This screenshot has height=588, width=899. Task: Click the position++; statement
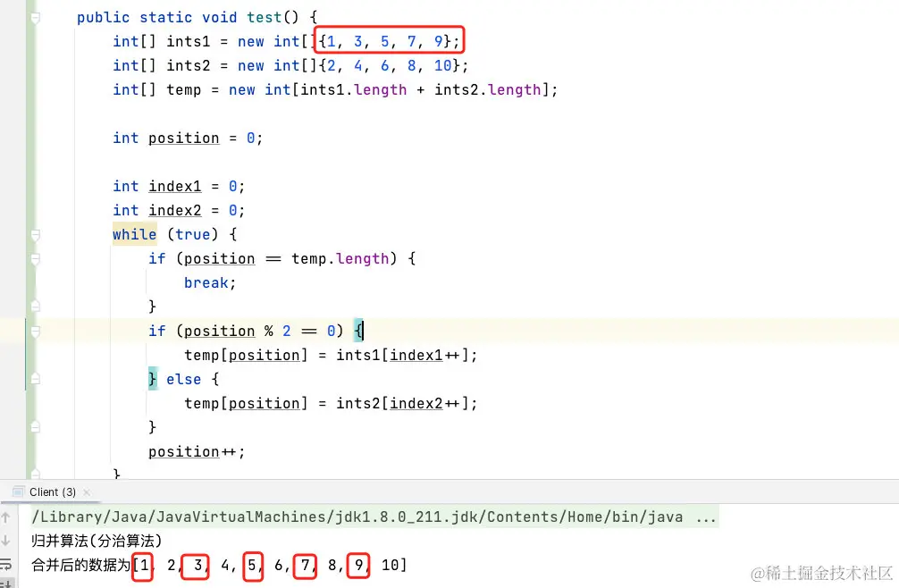pos(197,451)
